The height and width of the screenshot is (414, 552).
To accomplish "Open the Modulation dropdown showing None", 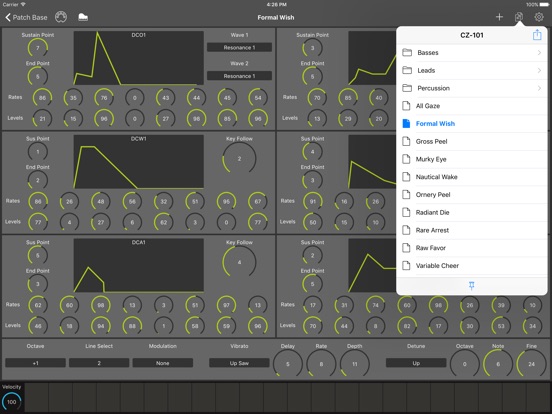I will (x=163, y=363).
